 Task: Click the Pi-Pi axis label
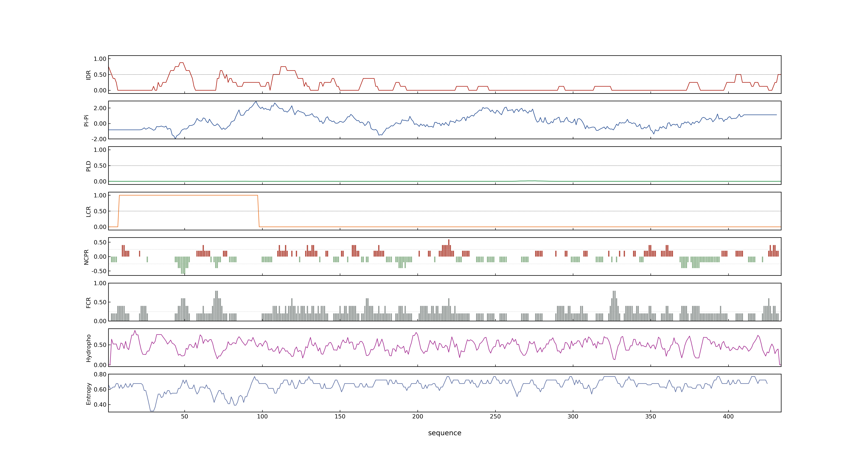tap(86, 120)
